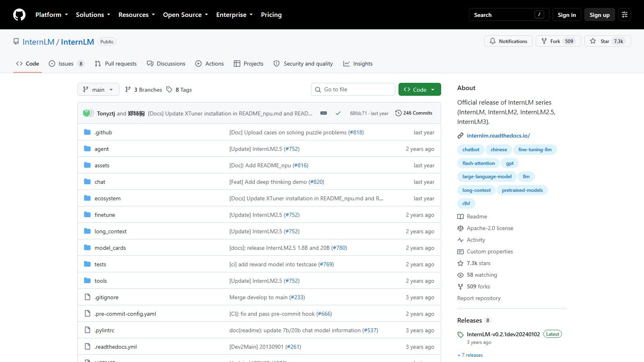Click the finetune folder icon
Viewport: 644px width, 362px height.
(87, 214)
